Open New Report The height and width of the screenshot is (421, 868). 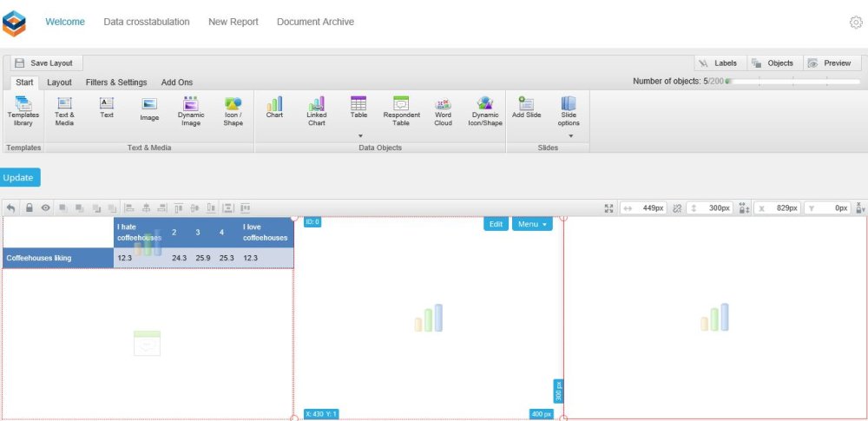tap(233, 23)
